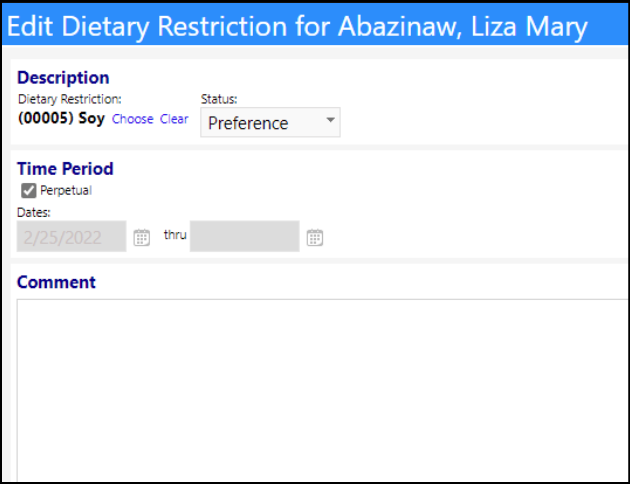
Task: Open the thru date calendar picker
Action: tap(315, 237)
